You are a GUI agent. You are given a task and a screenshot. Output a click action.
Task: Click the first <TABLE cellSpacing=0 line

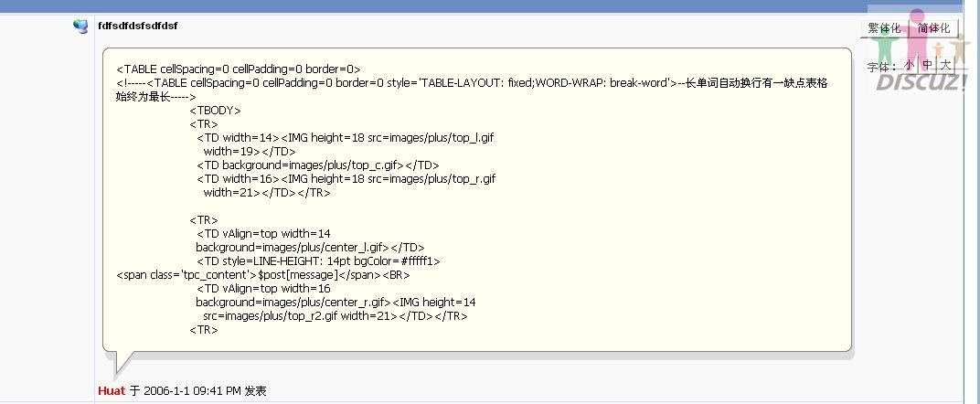(238, 69)
